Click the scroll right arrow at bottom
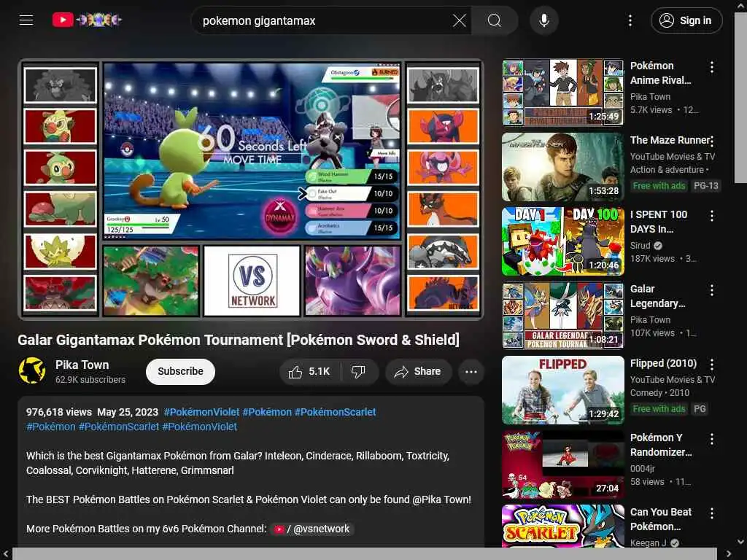Viewport: 747px width, 560px height. pyautogui.click(x=728, y=554)
